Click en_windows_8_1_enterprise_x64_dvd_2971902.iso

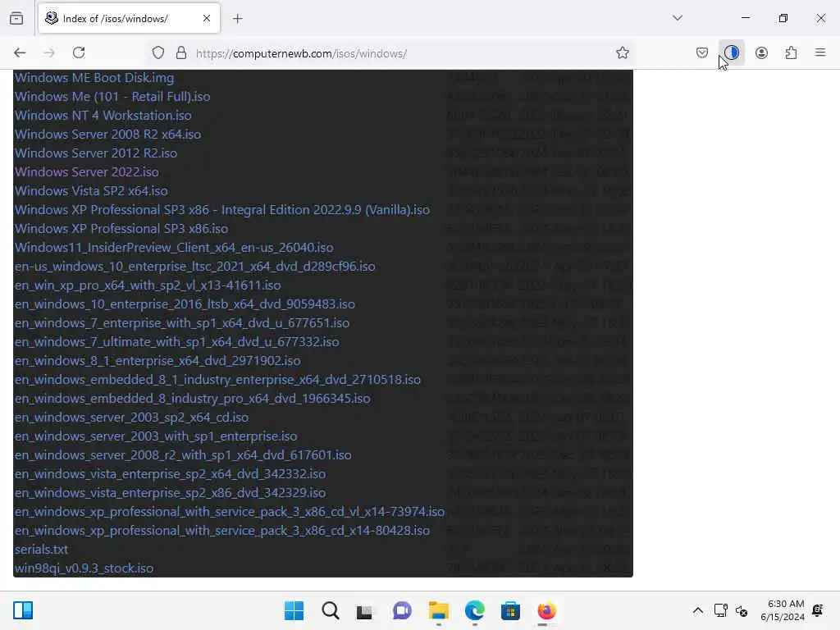click(157, 361)
